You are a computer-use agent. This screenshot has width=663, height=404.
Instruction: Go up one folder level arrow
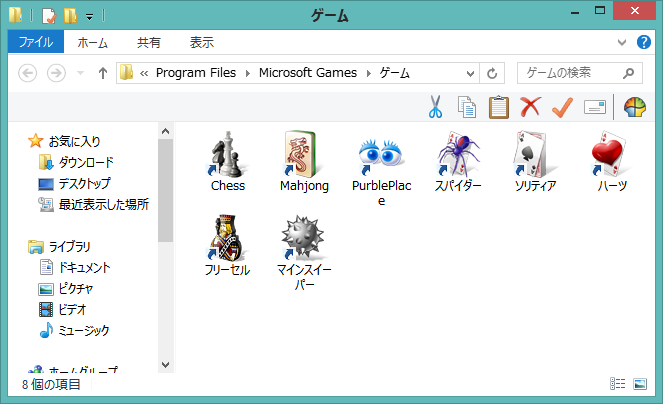click(102, 73)
